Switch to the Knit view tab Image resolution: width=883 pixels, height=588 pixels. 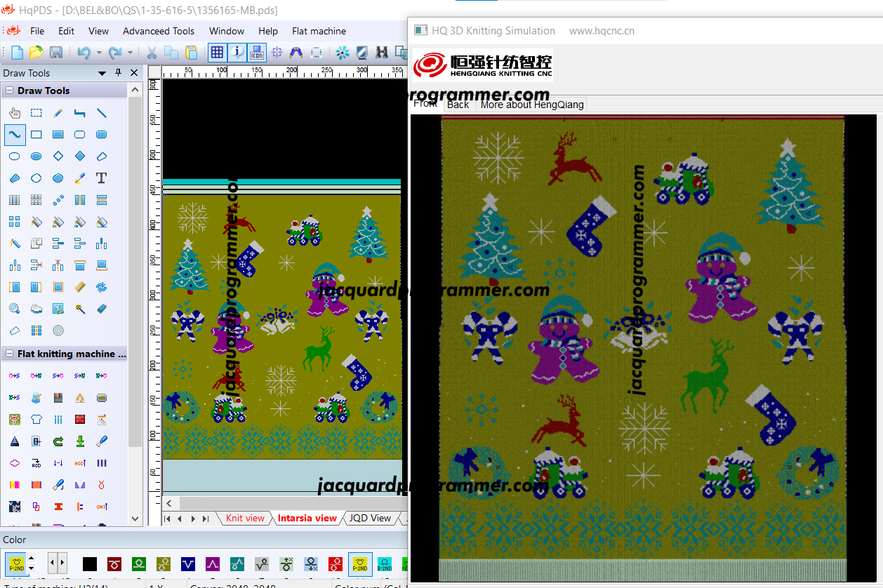[x=245, y=518]
